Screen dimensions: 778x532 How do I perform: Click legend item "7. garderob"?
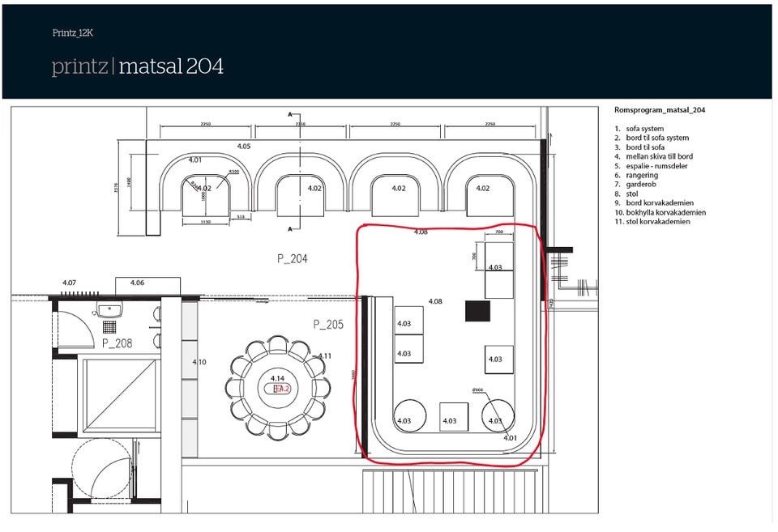coord(635,184)
